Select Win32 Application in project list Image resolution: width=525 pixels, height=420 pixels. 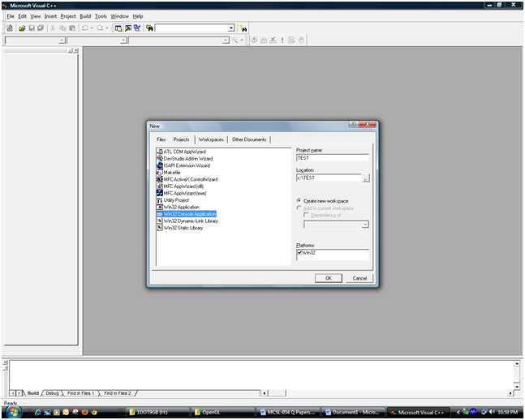pyautogui.click(x=181, y=207)
